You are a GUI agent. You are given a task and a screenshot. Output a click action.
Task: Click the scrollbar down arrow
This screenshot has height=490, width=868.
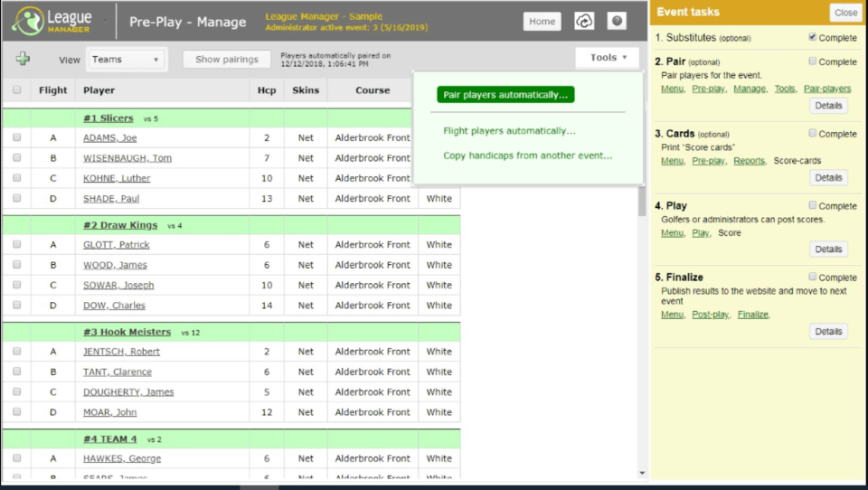pos(642,474)
